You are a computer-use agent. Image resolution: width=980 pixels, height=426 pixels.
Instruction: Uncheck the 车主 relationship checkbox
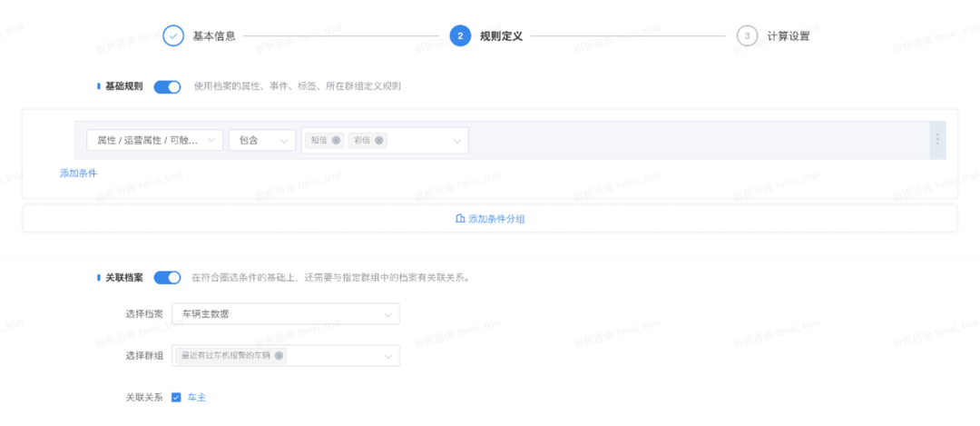pyautogui.click(x=176, y=397)
